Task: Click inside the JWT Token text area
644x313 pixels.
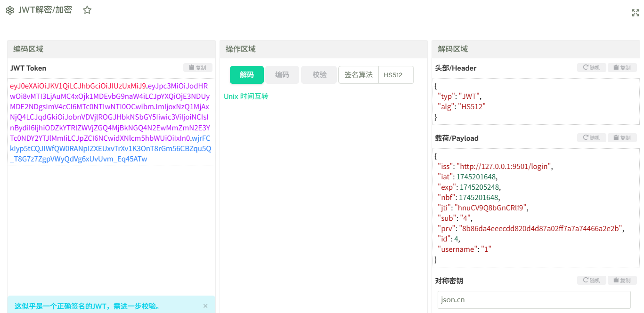Action: (x=112, y=122)
